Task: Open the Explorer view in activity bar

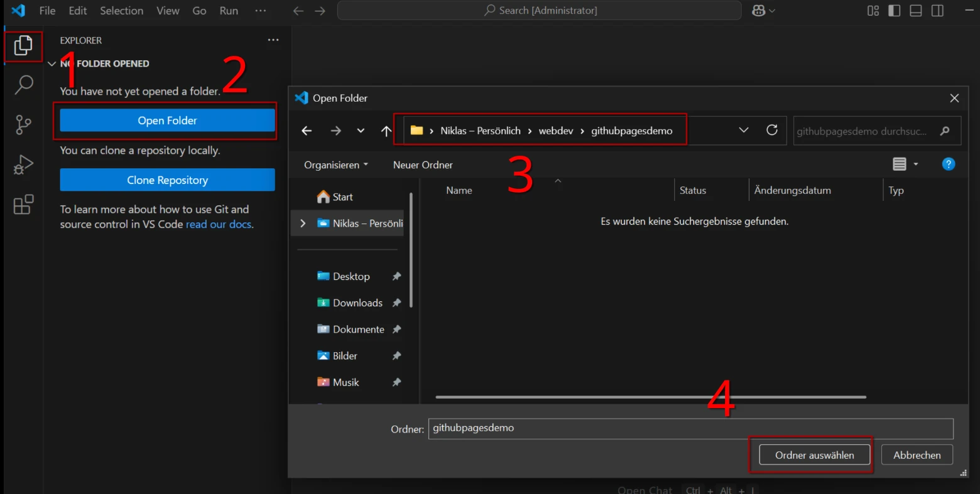Action: tap(23, 46)
